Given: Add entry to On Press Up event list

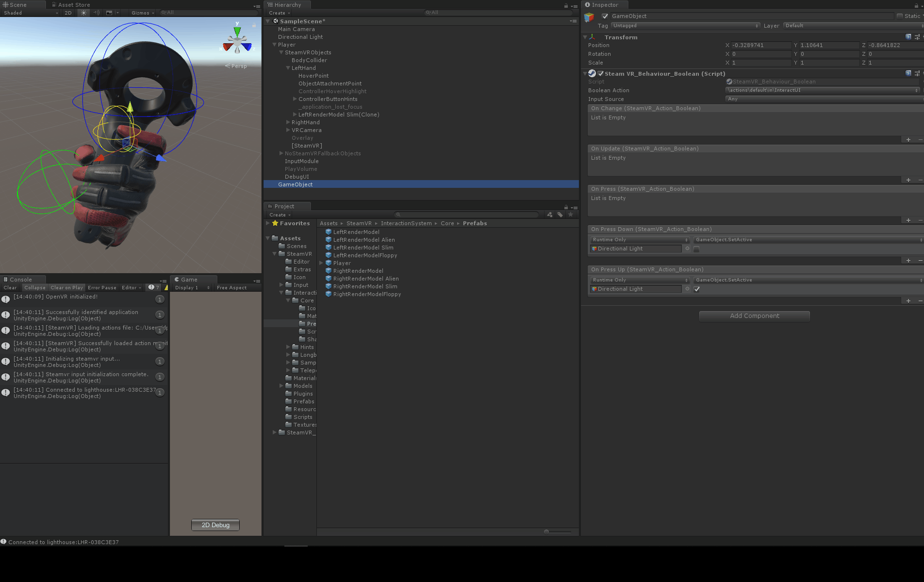Looking at the screenshot, I should coord(908,301).
